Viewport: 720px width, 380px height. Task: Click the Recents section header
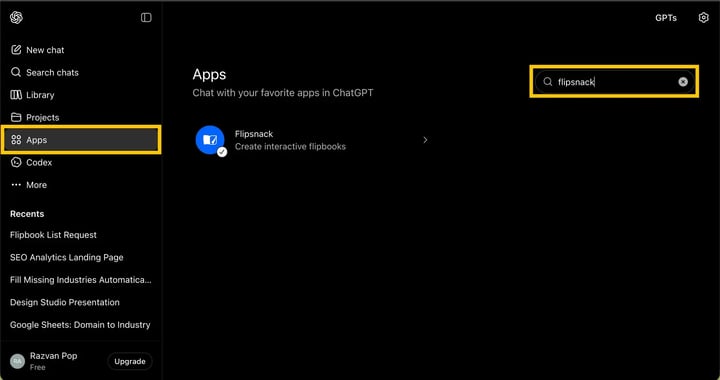pyautogui.click(x=27, y=214)
